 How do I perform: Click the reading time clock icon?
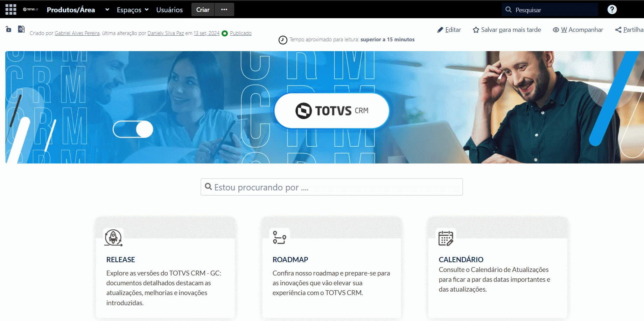click(x=283, y=40)
